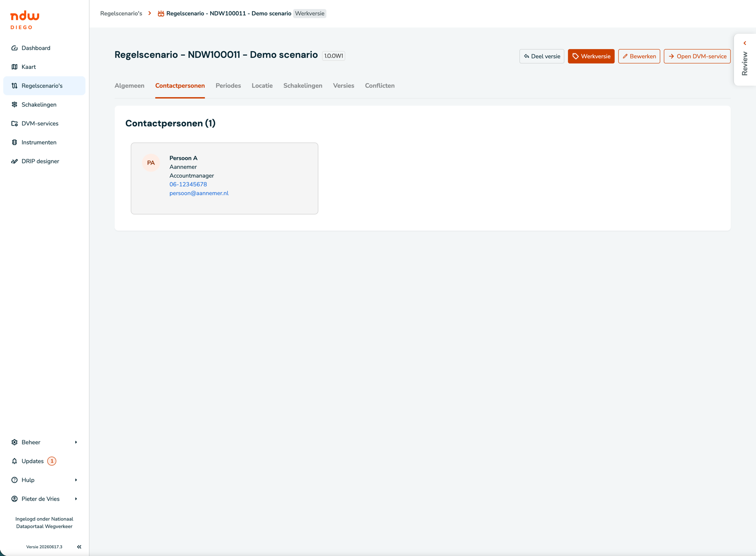
Task: Switch to the Periodes tab
Action: point(228,86)
